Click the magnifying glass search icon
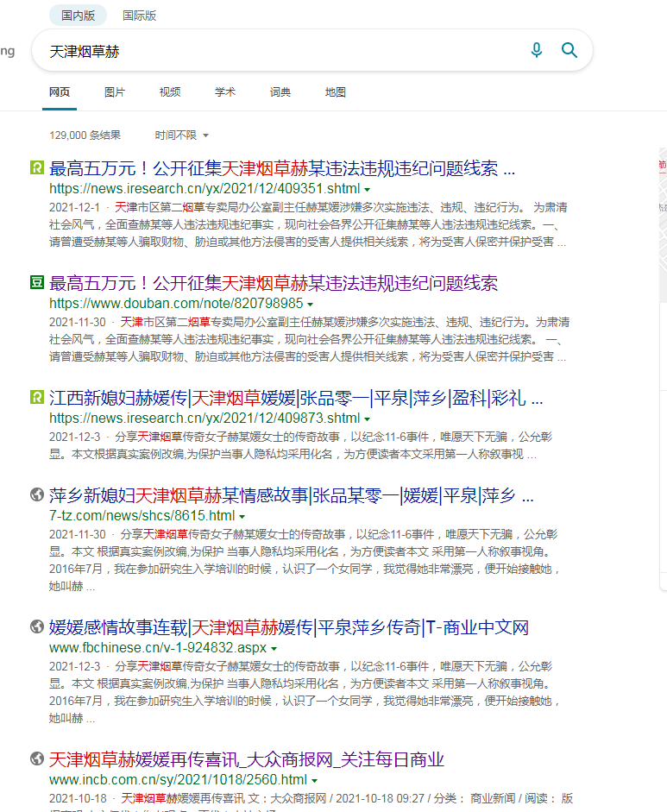 click(569, 50)
